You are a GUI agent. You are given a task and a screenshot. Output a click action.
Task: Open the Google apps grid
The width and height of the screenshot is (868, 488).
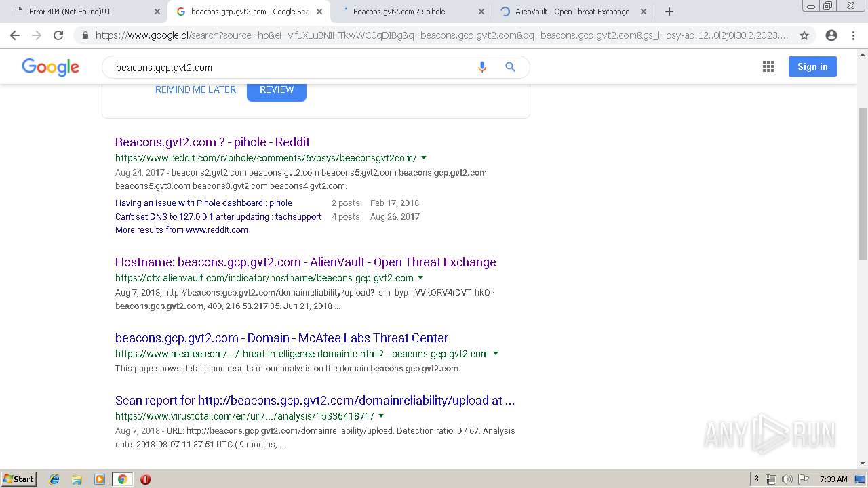pos(768,66)
